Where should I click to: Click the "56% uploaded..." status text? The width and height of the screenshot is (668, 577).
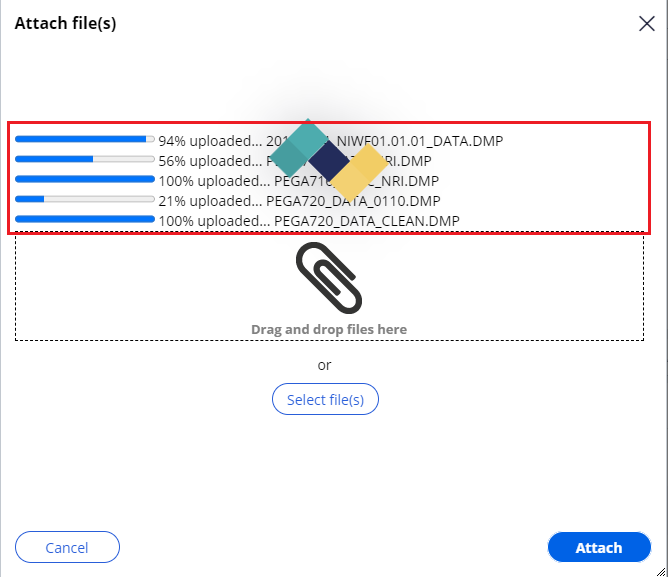click(210, 161)
